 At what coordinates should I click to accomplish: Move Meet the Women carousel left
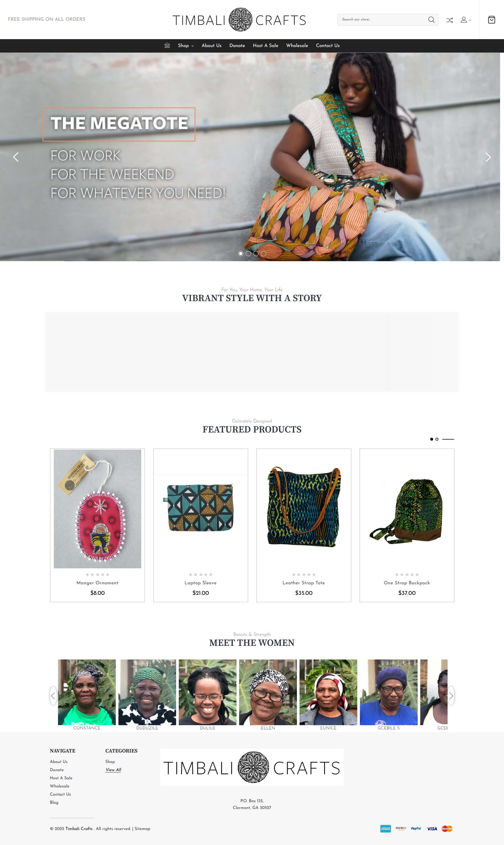click(53, 695)
